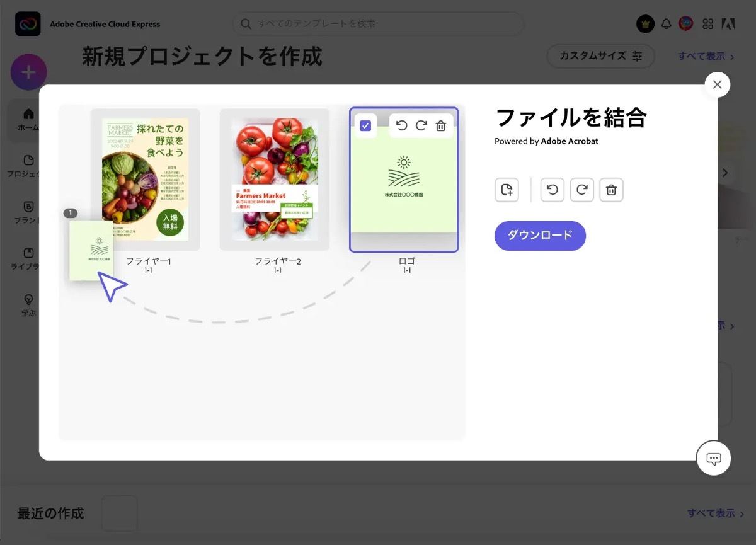Open the apps grid icon in the header
This screenshot has height=545, width=756.
point(708,24)
